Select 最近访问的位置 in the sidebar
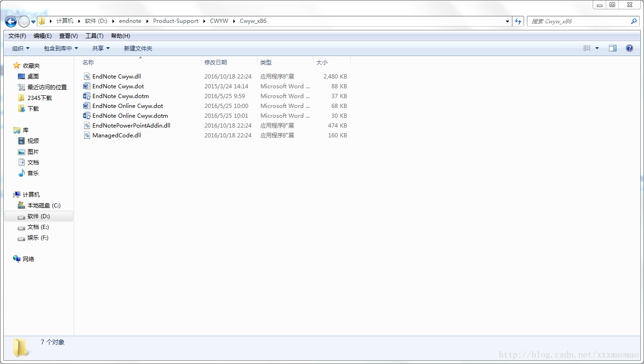 coord(47,87)
